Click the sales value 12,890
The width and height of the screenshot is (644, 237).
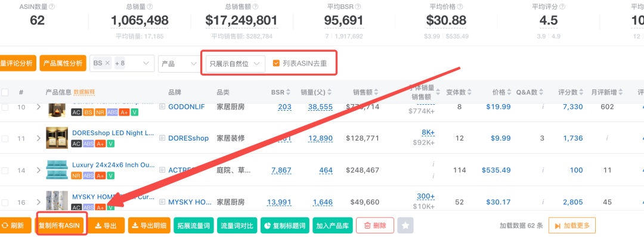click(320, 139)
